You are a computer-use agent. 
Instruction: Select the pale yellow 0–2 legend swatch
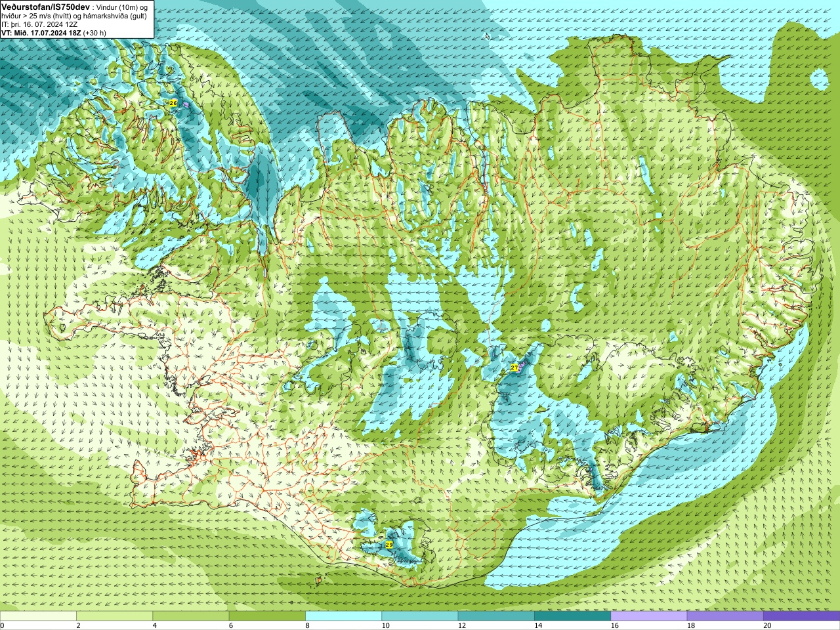point(38,616)
